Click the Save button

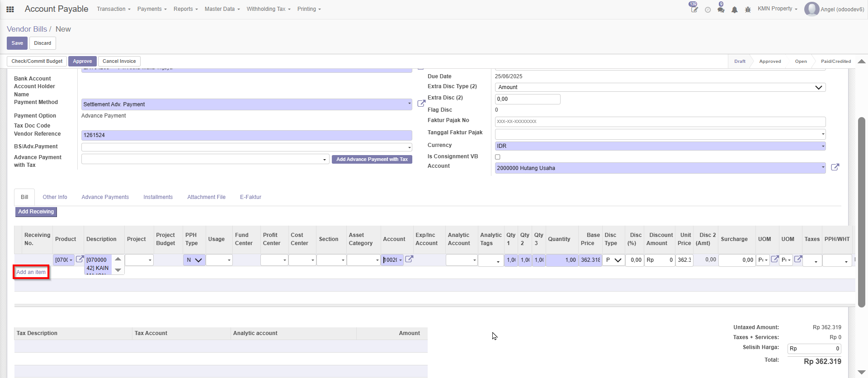pos(17,43)
